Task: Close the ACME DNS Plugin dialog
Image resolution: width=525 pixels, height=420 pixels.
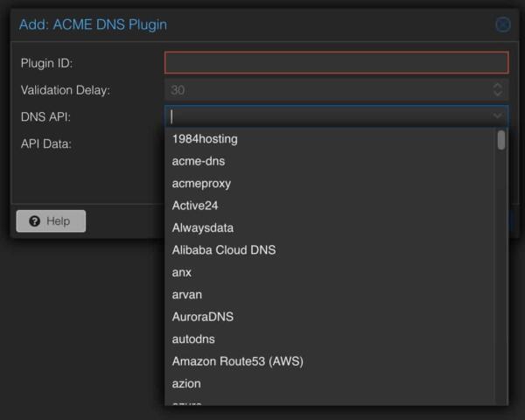Action: (502, 24)
